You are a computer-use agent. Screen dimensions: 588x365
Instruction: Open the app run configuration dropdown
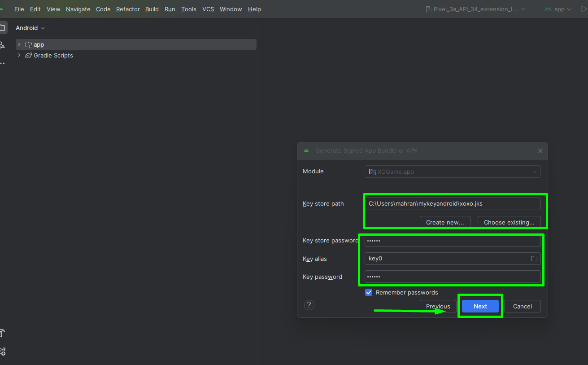point(558,9)
